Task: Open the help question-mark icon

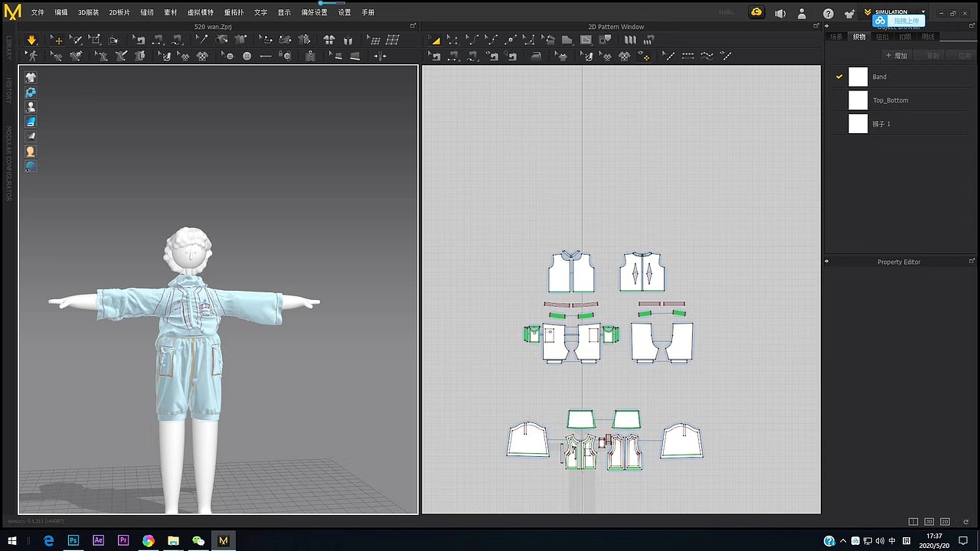Action: pos(828,13)
